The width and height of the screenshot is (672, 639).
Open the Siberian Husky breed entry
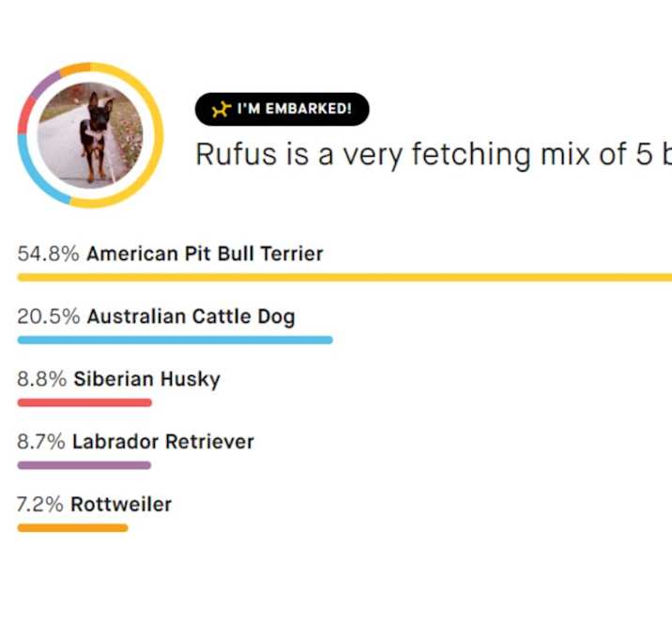147,379
